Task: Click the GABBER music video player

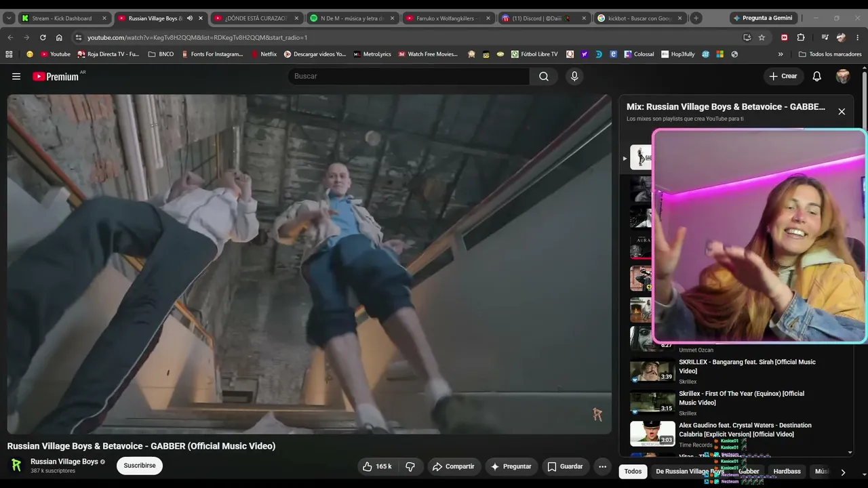Action: (x=309, y=264)
